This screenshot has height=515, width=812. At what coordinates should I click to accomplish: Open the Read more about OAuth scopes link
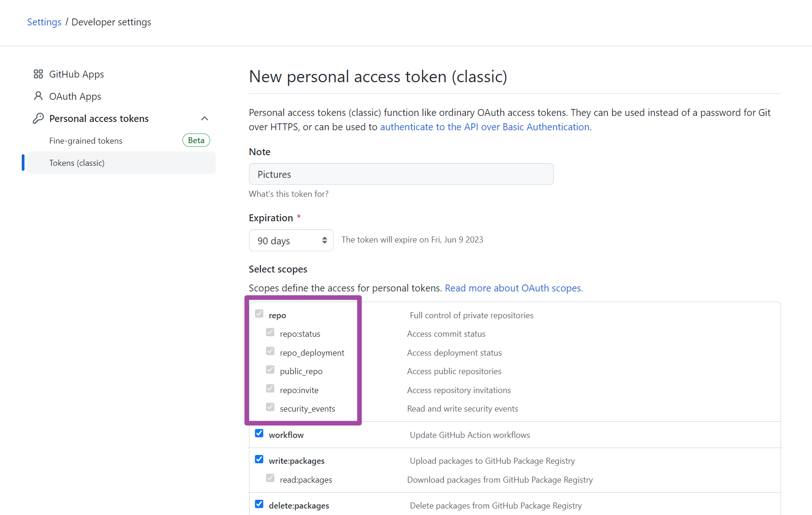coord(514,288)
